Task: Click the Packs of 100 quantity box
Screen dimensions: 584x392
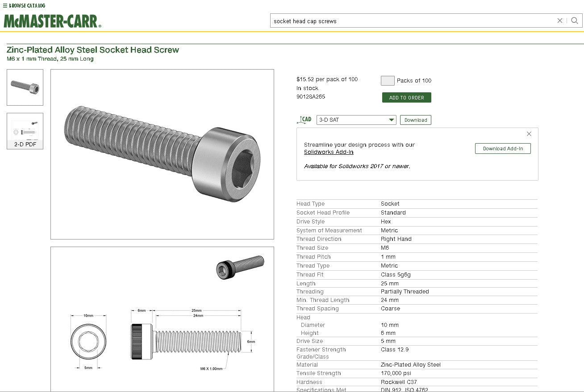Action: 388,81
